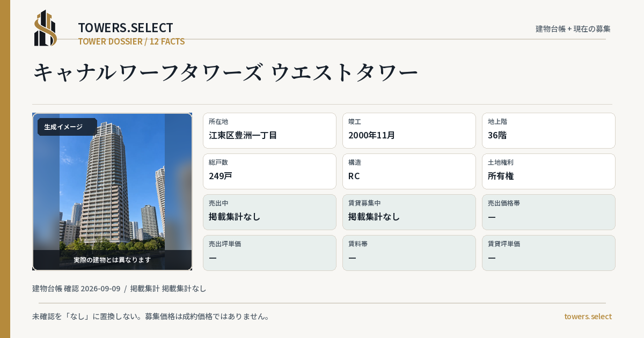The height and width of the screenshot is (338, 644).
Task: Click the 構造 card showing RC
Action: point(409,171)
